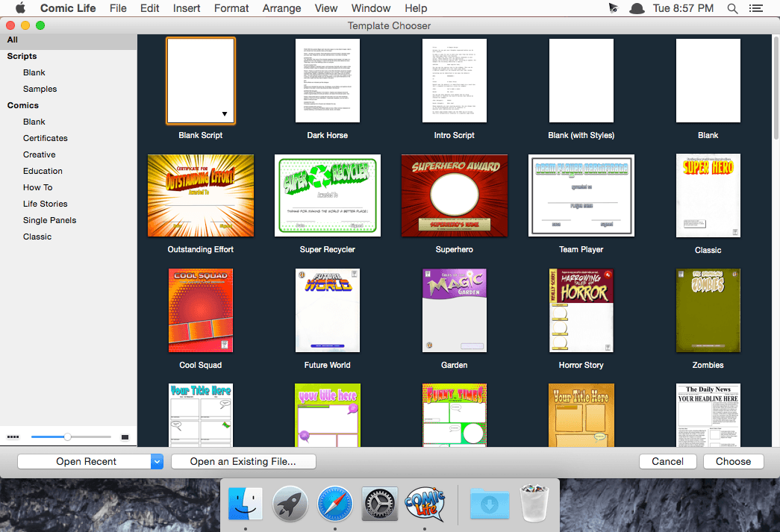Screen dimensions: 780x532
Task: Open Comic Life from the dock
Action: pyautogui.click(x=424, y=503)
